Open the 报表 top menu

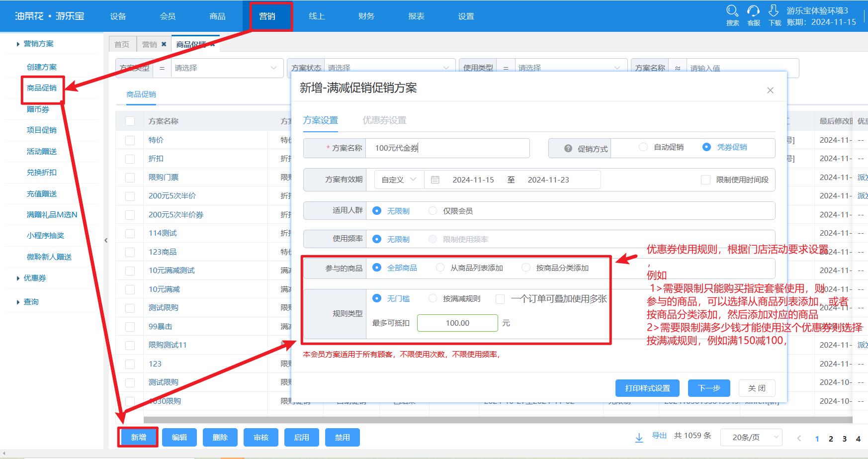[x=417, y=16]
